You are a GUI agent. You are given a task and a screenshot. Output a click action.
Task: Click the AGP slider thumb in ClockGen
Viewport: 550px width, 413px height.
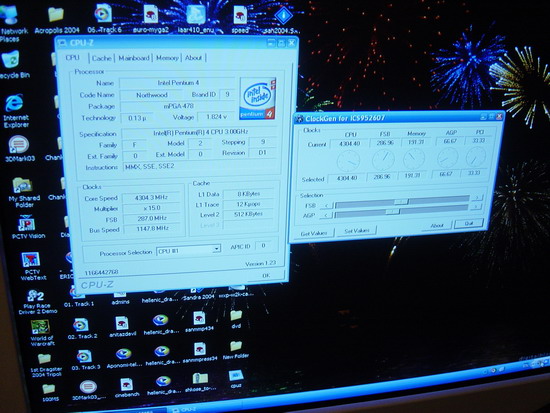click(x=392, y=212)
